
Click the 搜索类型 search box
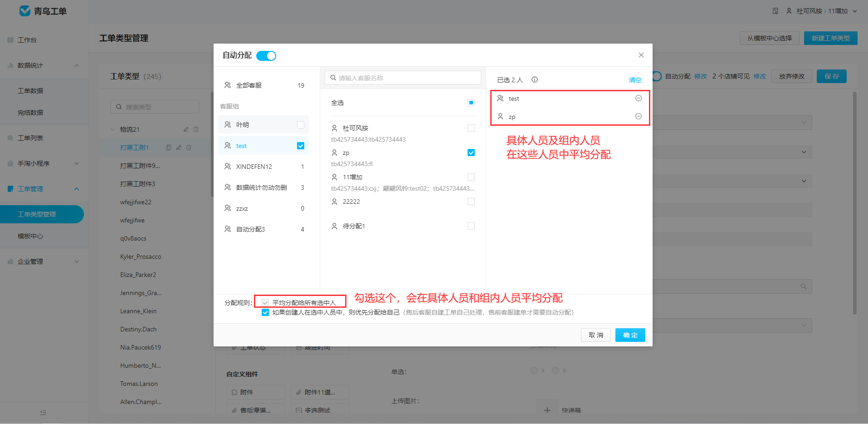click(155, 107)
